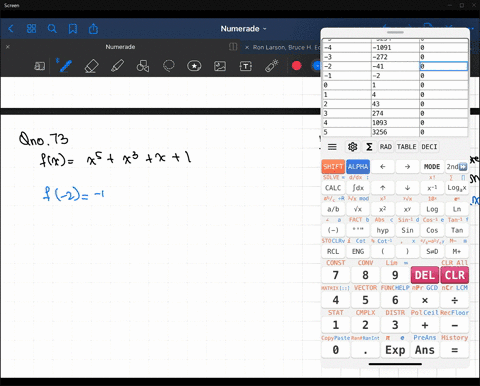Open the calculator hamburger menu
Screen dimensions: 480x386
[x=332, y=147]
